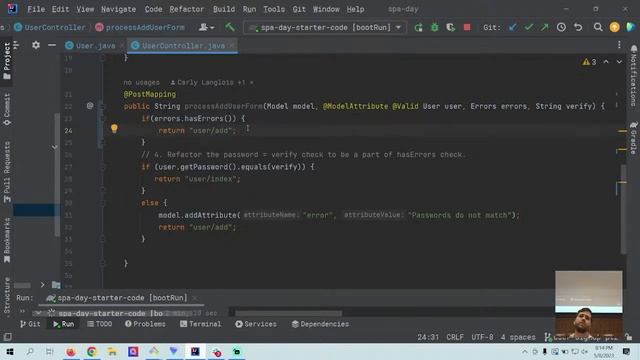Open the File menu
Viewport: 640px width, 360px height.
[x=36, y=9]
